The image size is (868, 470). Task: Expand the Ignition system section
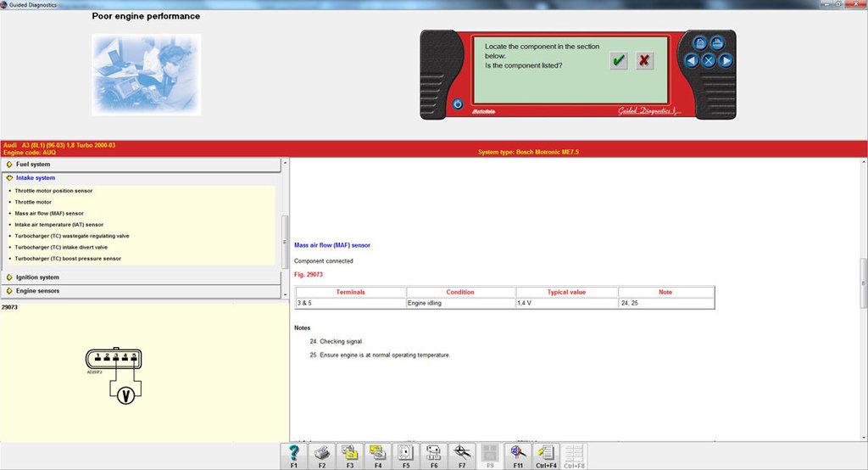(x=37, y=277)
